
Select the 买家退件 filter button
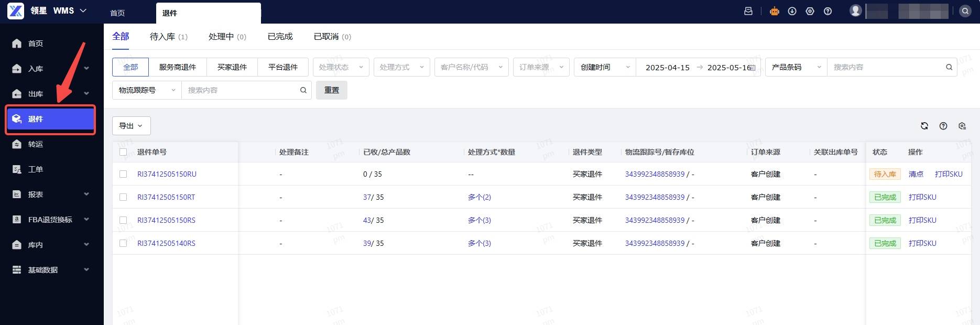pos(232,67)
